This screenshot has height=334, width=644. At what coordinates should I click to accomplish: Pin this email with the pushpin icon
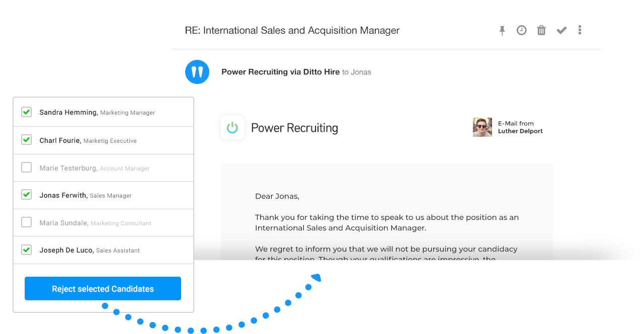pyautogui.click(x=502, y=31)
